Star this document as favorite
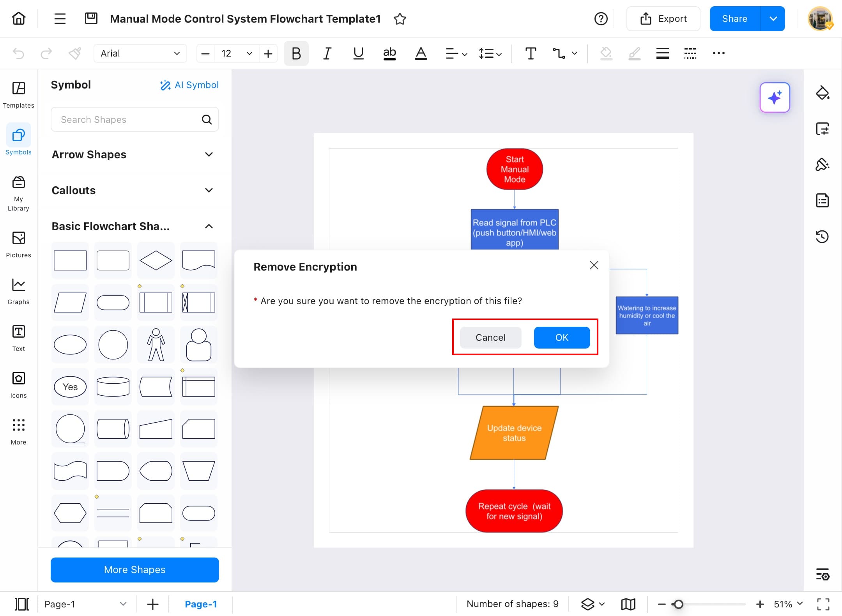Viewport: 842px width, 616px height. [400, 19]
